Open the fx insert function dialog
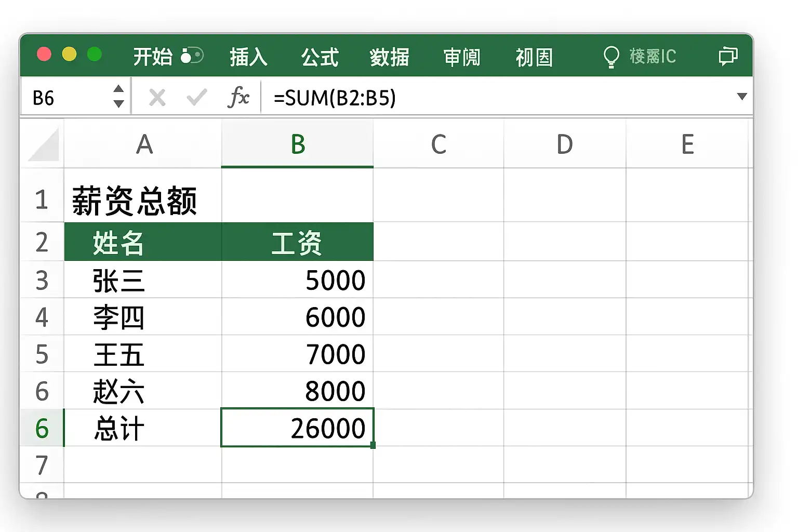The width and height of the screenshot is (798, 532). click(x=238, y=97)
